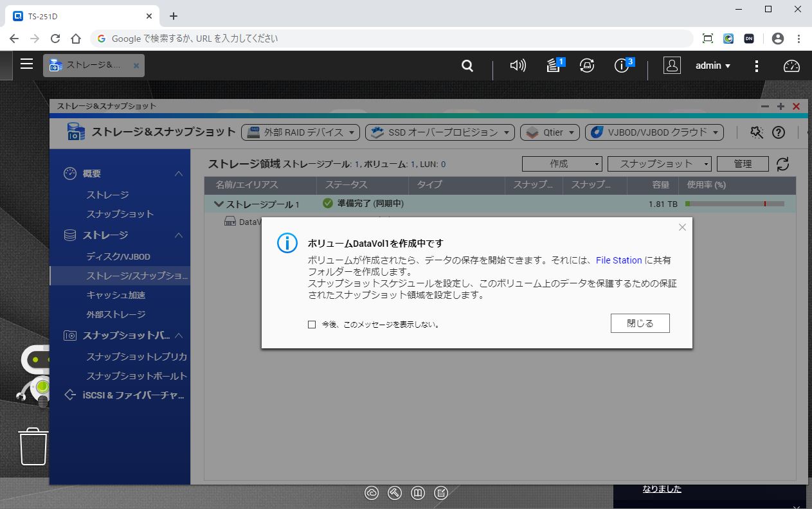Viewport: 812px width, 509px height.
Task: Click the refresh icon beside the Manage button
Action: tap(782, 164)
